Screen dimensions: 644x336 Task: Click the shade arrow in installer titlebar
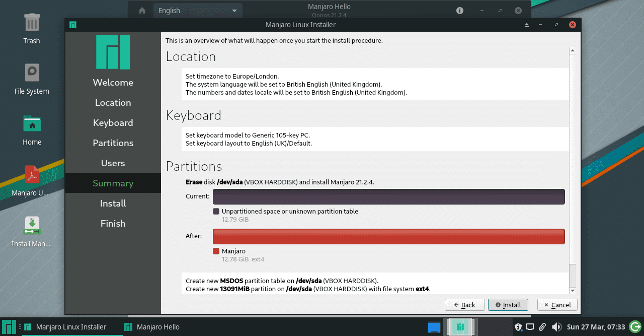[527, 25]
